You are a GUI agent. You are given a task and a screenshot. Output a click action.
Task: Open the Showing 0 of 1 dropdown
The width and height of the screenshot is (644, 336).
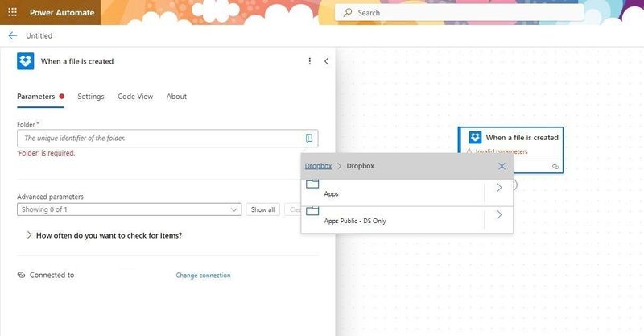point(129,209)
